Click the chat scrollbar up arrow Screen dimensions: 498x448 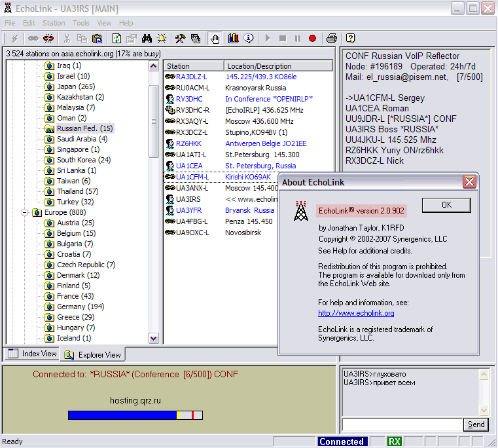coord(484,375)
